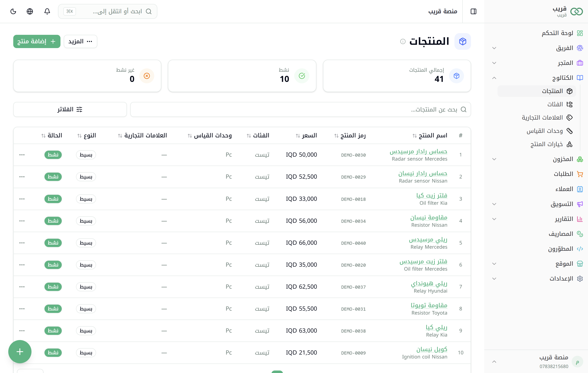Click إضافة منتج add product button
Screen dimensions: 588x373
click(37, 42)
